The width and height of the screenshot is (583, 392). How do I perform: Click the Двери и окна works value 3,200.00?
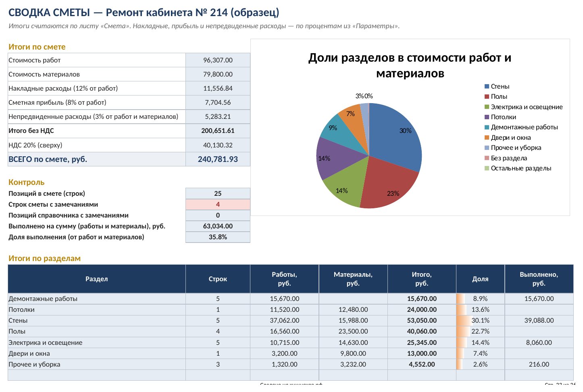coord(284,353)
